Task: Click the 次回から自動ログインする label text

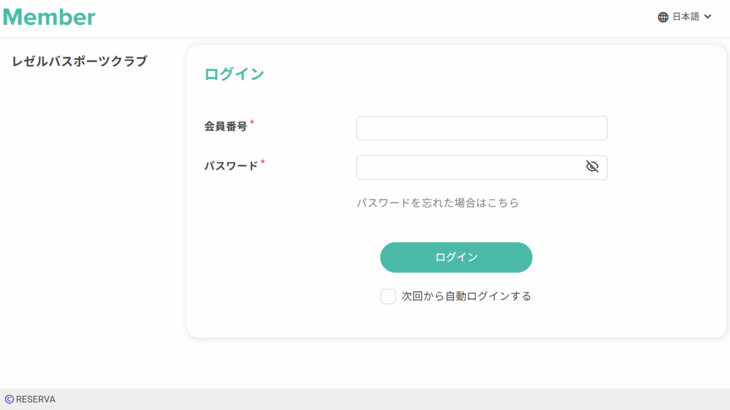Action: point(466,296)
